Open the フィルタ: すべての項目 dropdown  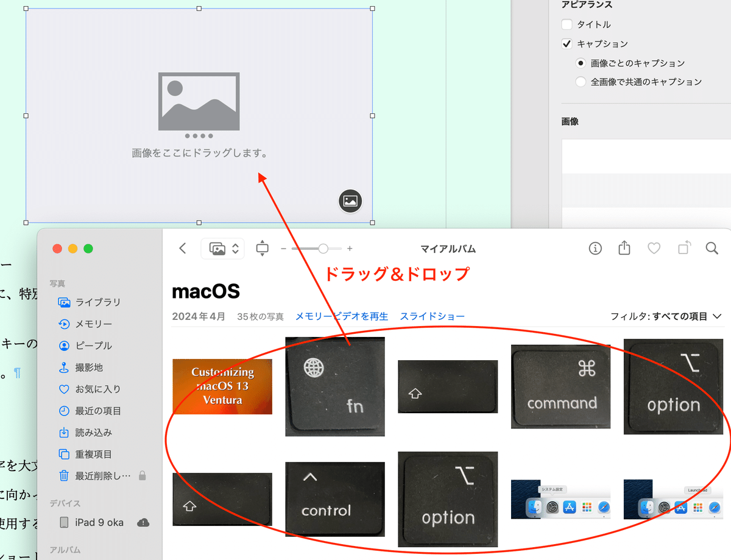666,316
